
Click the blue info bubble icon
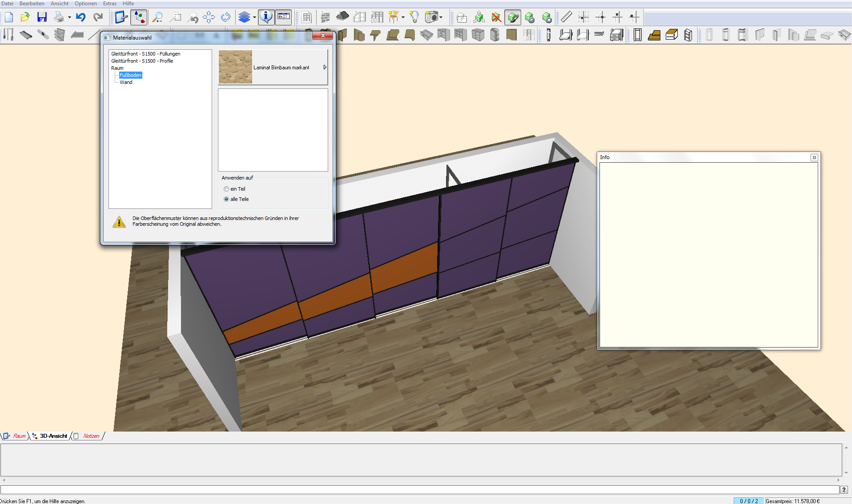coord(266,17)
